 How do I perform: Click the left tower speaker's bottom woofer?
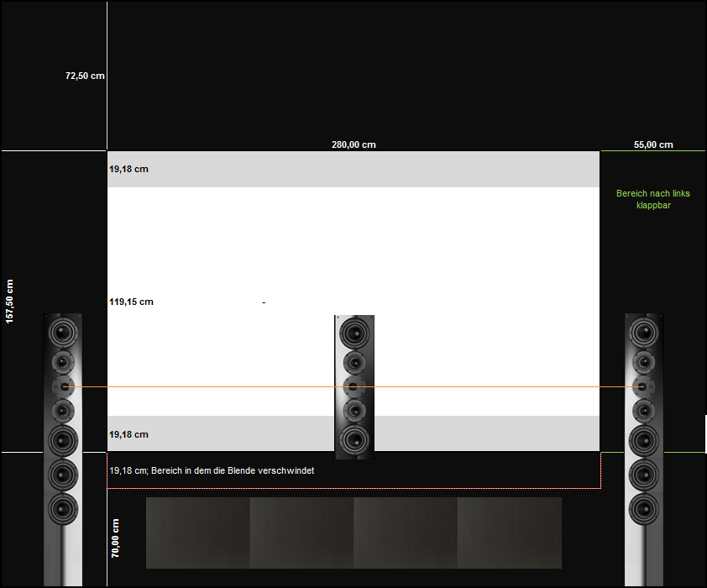[63, 509]
